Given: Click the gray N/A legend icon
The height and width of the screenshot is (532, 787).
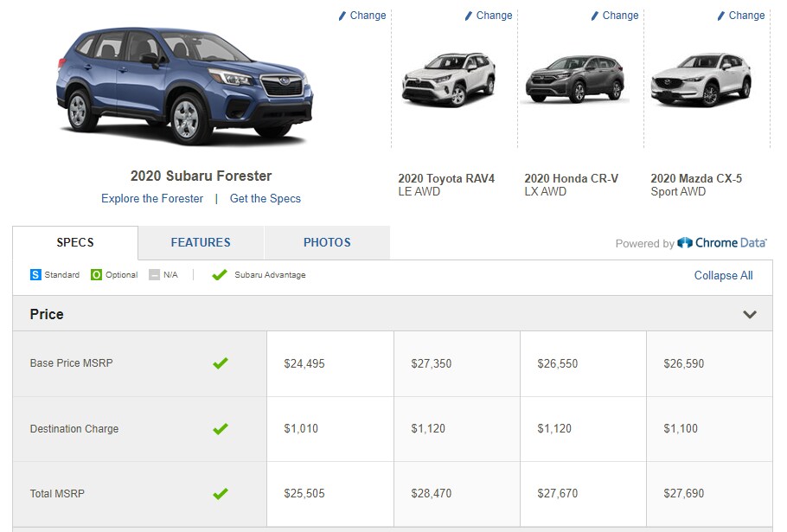Looking at the screenshot, I should click(x=155, y=274).
